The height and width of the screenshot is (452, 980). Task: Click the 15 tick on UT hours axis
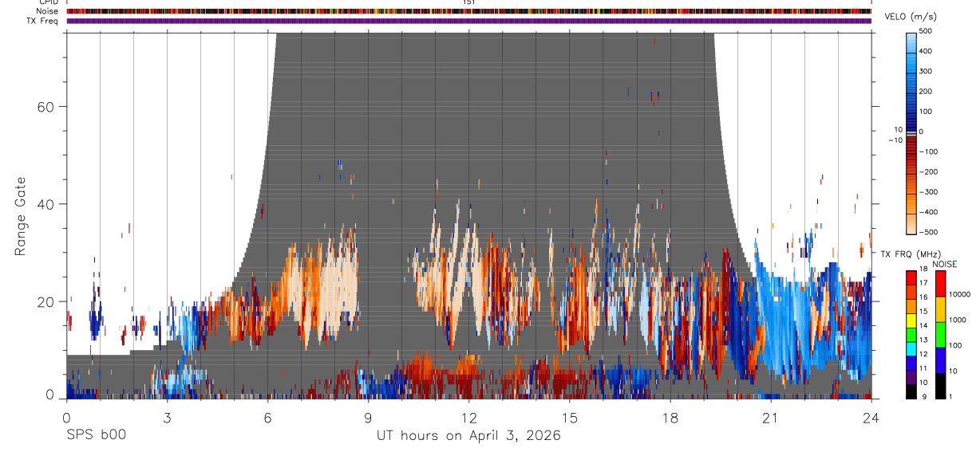tap(569, 417)
